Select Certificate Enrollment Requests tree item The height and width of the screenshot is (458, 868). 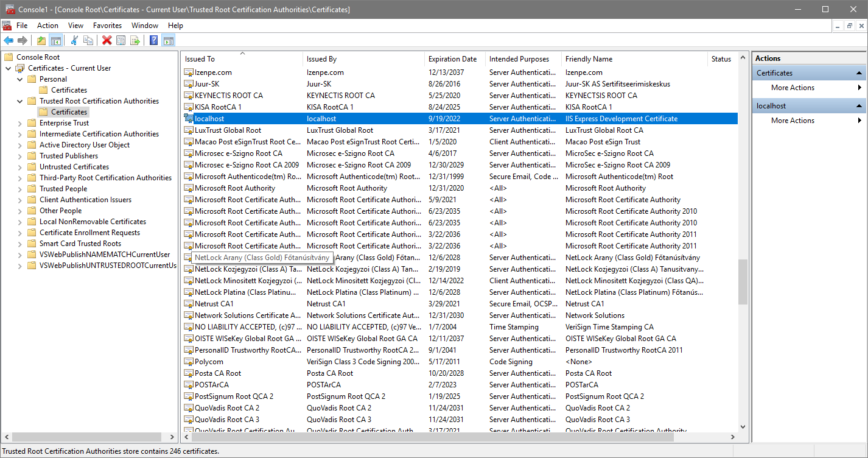[x=89, y=233]
